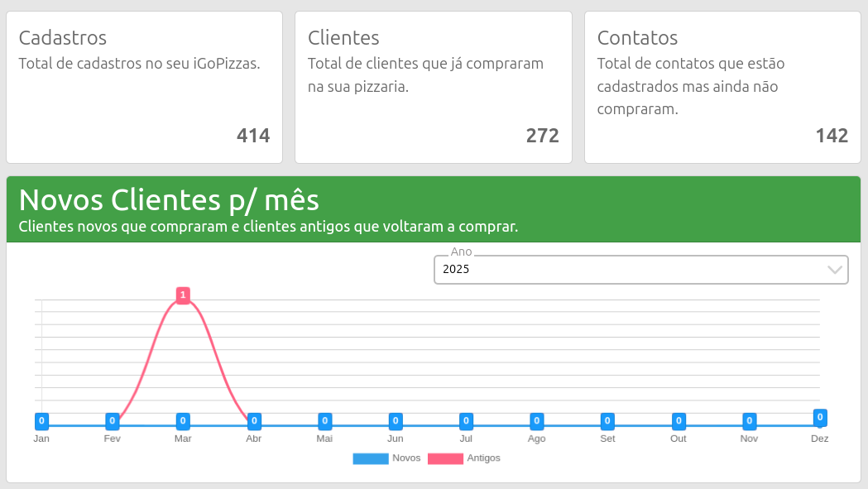Select the Abr data point marker
This screenshot has height=489, width=868.
tap(254, 420)
